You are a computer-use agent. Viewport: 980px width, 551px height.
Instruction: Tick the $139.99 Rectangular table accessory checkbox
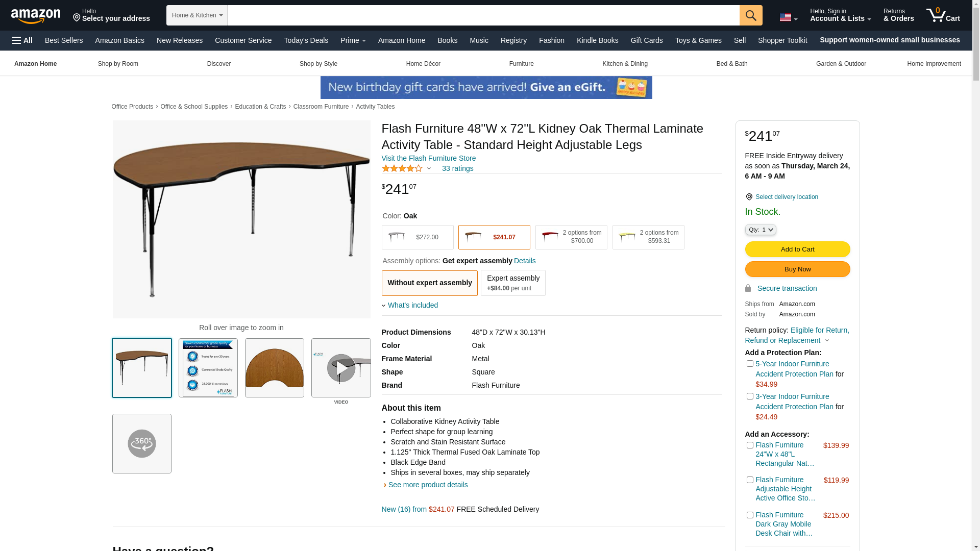[x=750, y=445]
